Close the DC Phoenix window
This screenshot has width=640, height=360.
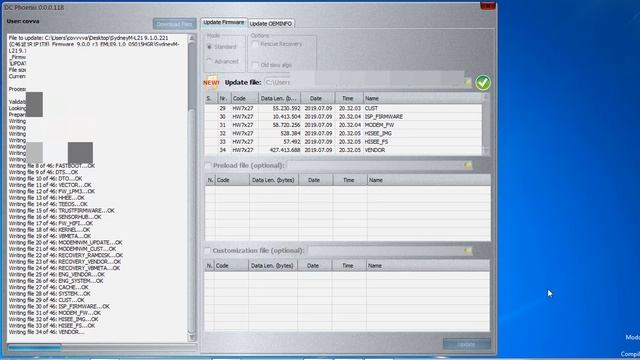point(488,6)
